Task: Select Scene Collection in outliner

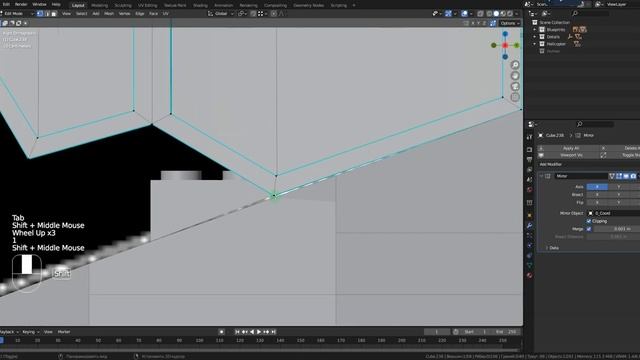Action: click(x=554, y=22)
